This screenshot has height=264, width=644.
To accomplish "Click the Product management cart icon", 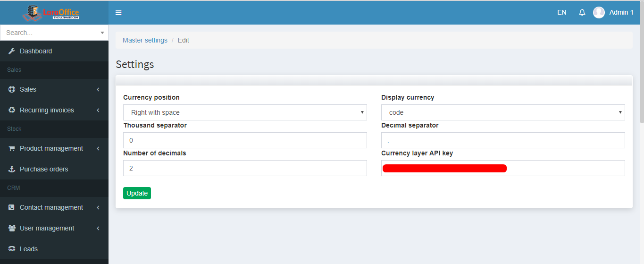I will [12, 148].
